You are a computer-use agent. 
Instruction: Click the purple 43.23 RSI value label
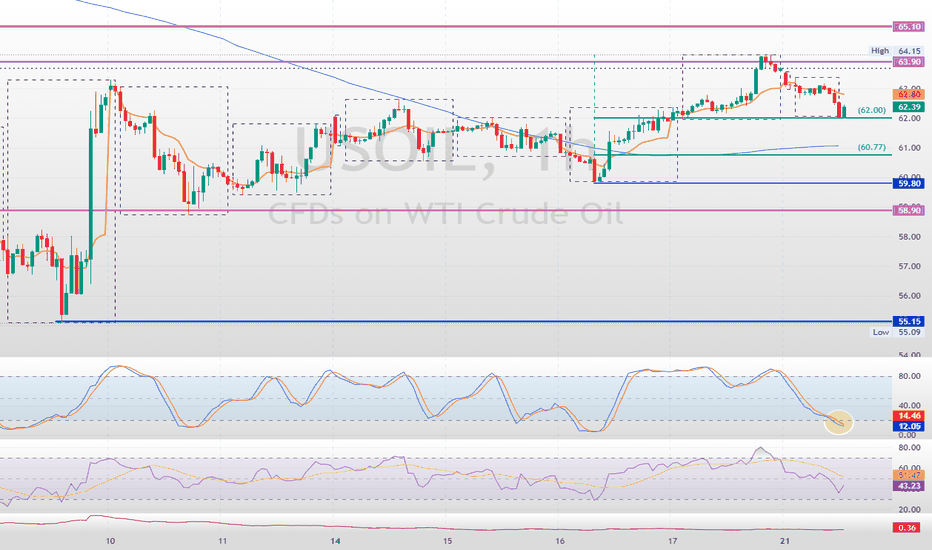point(908,486)
